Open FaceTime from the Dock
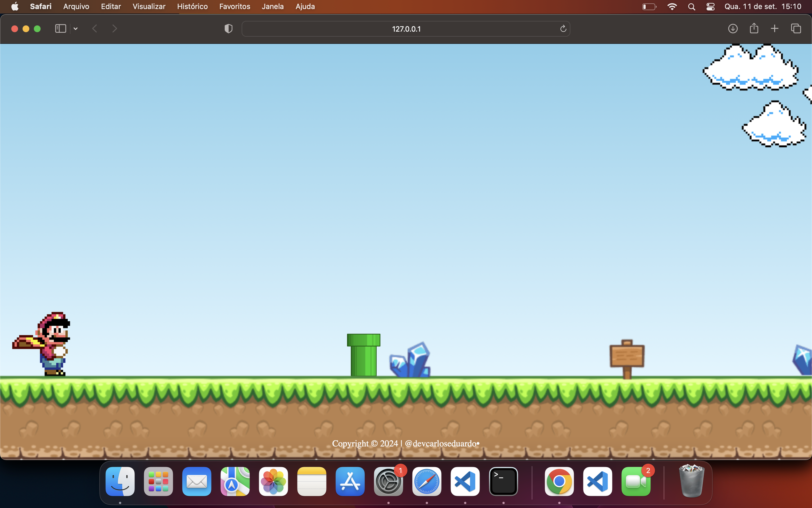 [636, 481]
